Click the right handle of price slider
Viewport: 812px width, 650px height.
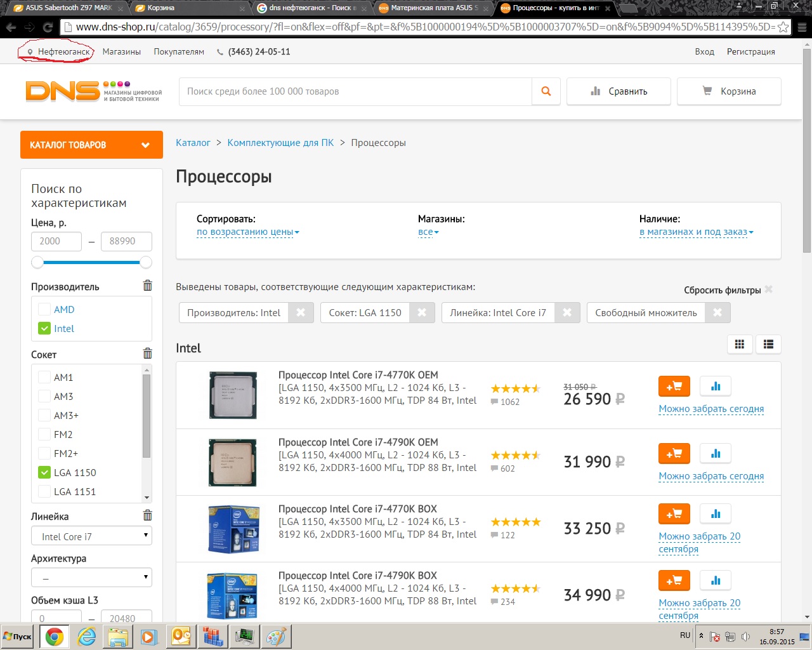point(146,262)
